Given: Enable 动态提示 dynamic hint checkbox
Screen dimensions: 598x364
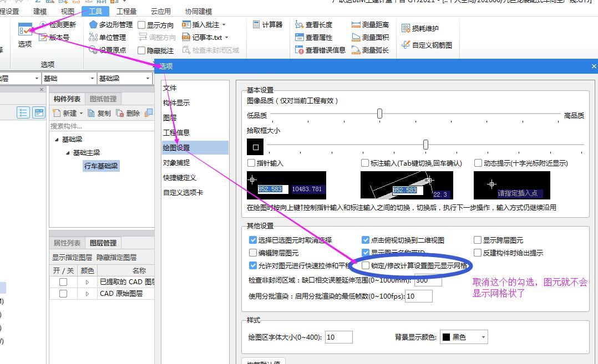Looking at the screenshot, I should click(478, 163).
